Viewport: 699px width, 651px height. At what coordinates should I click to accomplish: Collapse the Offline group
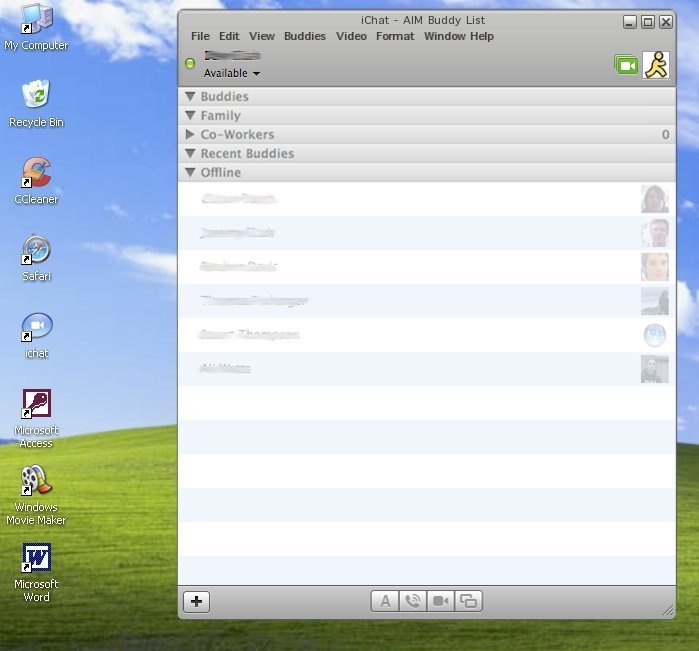(x=190, y=173)
